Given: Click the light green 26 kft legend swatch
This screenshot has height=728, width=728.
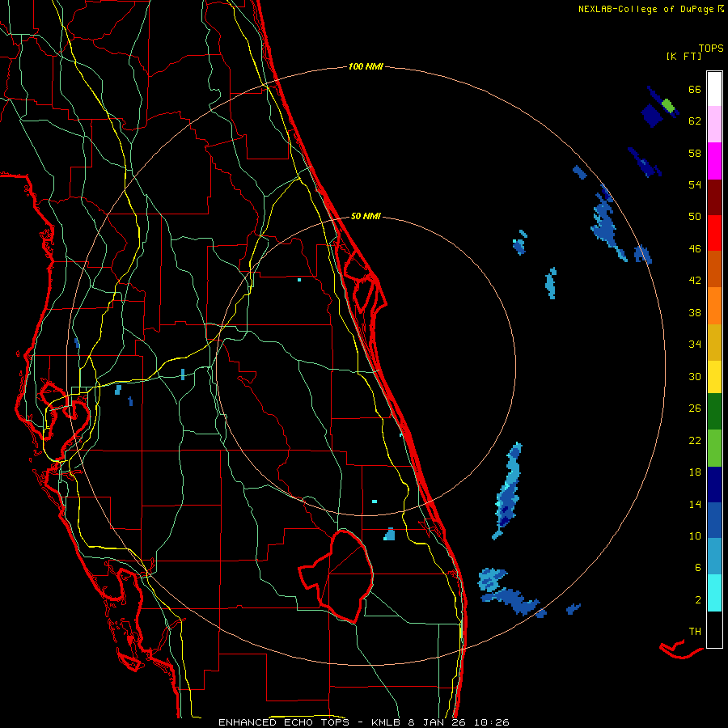Looking at the screenshot, I should [714, 448].
